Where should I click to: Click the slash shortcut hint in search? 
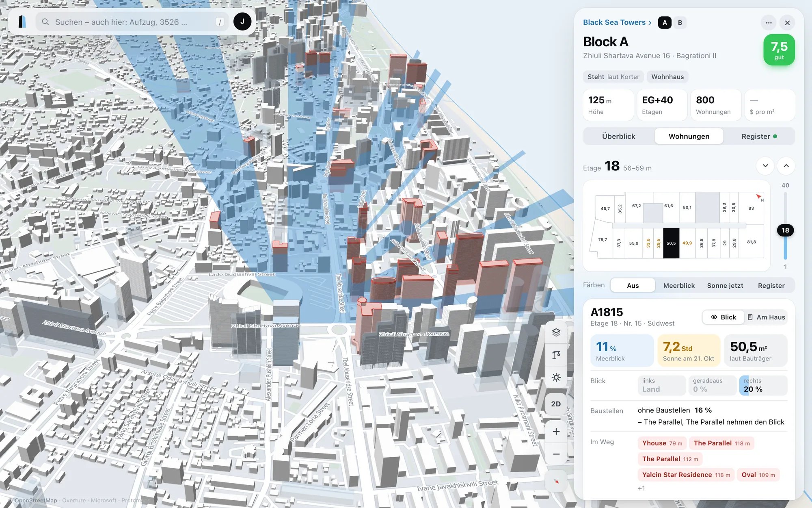tap(220, 22)
